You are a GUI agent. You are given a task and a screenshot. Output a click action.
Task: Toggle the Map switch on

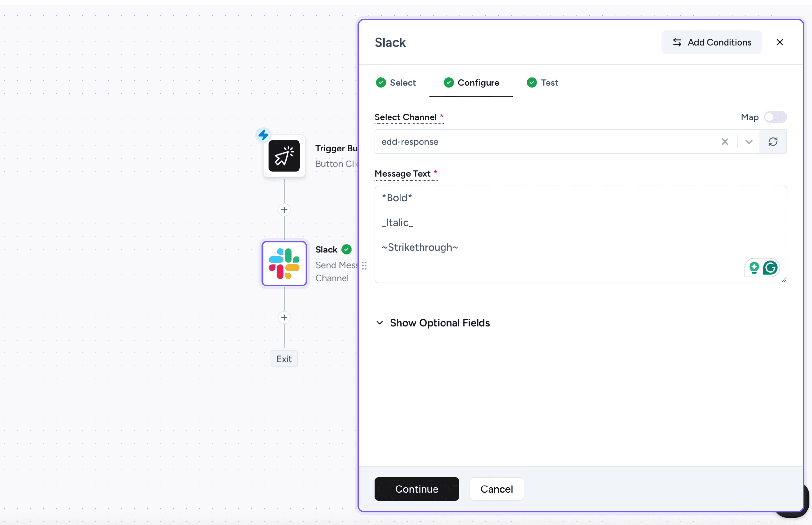click(775, 117)
